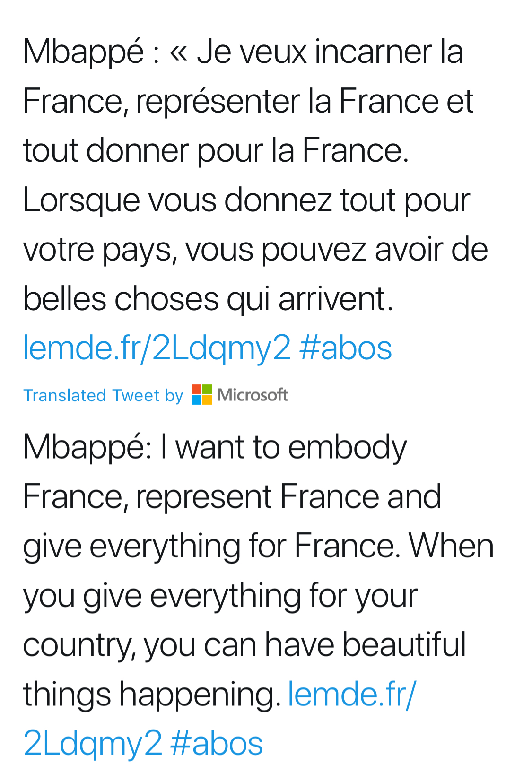
Task: Click the line 'tout donner pour la France.'
Action: [216, 150]
